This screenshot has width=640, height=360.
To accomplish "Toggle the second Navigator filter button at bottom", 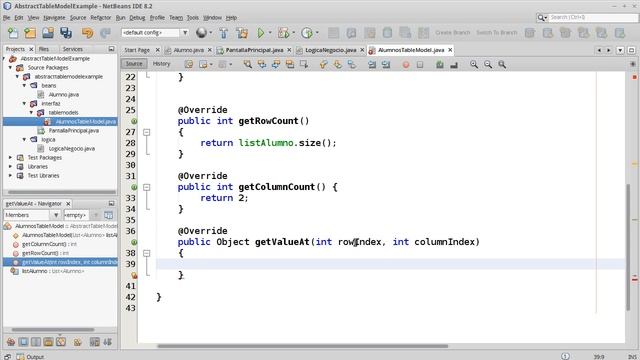I will click(x=24, y=342).
